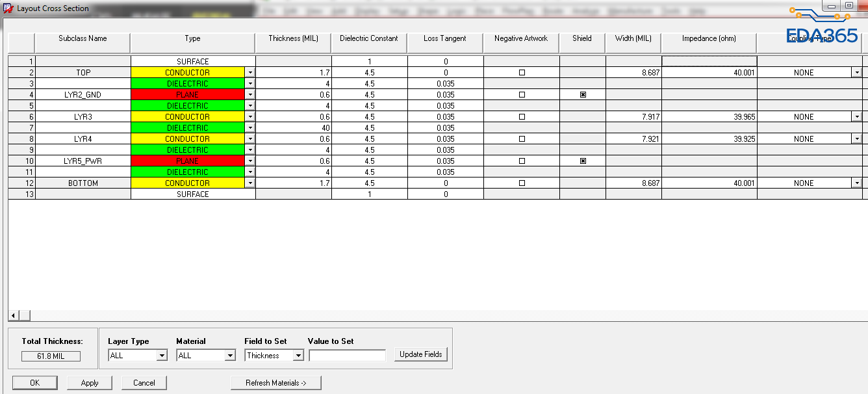Click the Value to Set input field
Screen dimensions: 868x394
pos(348,356)
